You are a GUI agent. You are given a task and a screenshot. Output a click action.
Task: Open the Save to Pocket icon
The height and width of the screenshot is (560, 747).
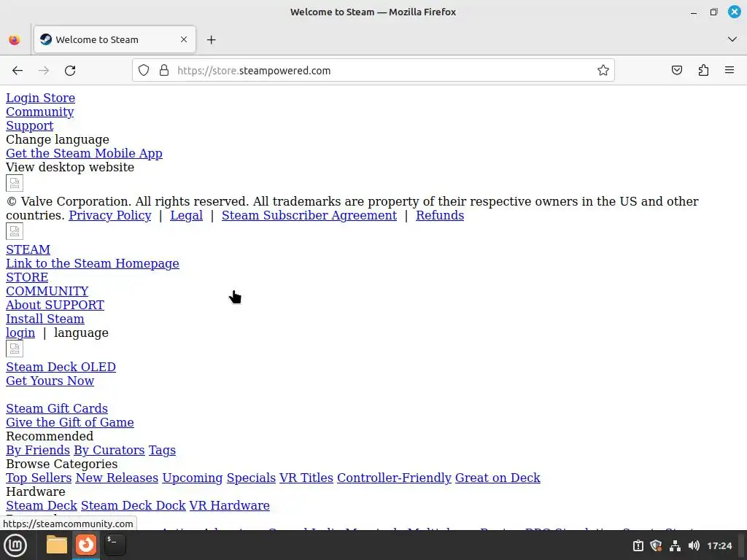pos(677,71)
